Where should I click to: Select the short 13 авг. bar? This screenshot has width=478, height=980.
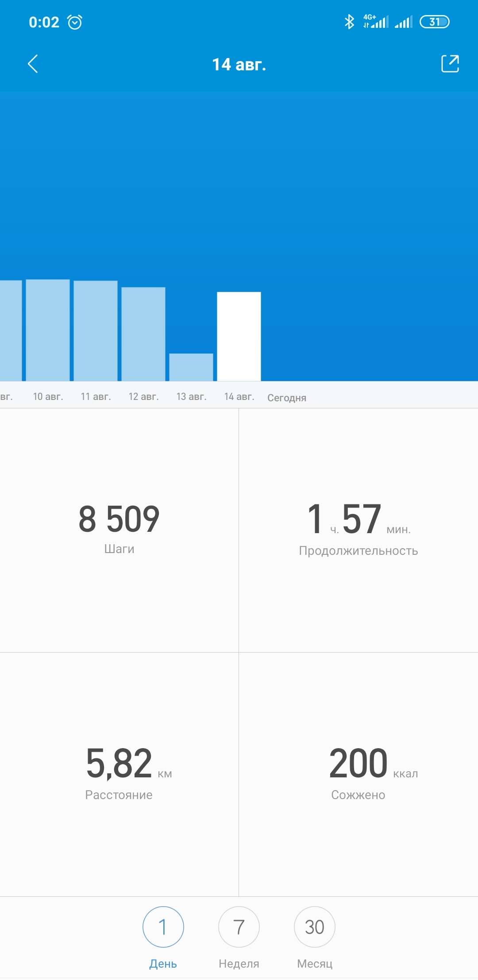[x=191, y=367]
